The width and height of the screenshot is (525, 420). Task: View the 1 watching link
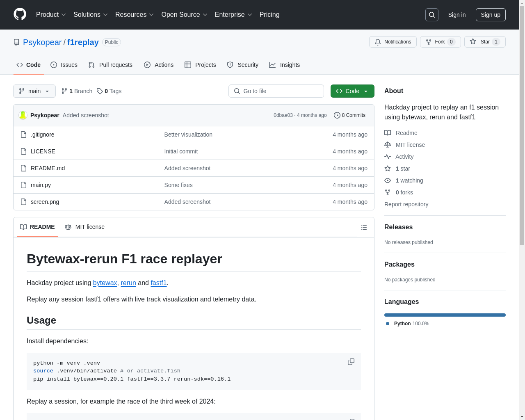(x=404, y=180)
